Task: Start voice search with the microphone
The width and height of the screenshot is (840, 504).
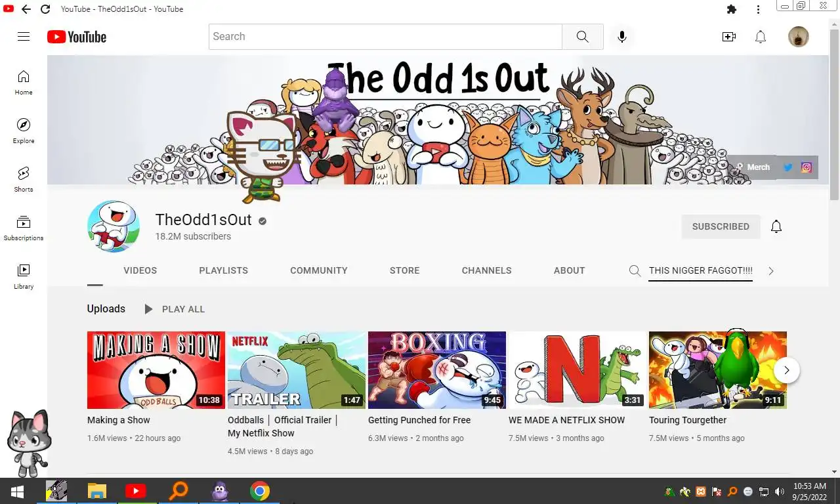Action: [622, 37]
